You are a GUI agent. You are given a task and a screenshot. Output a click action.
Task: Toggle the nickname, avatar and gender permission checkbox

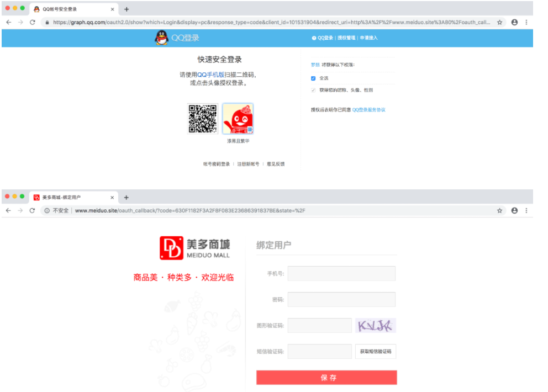click(x=313, y=90)
